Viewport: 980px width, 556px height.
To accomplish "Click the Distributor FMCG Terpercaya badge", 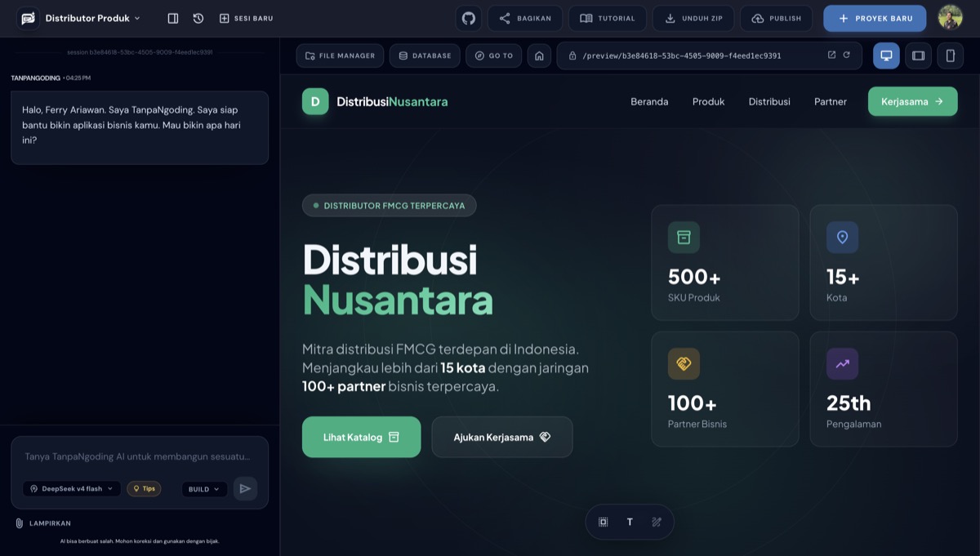I will (389, 206).
